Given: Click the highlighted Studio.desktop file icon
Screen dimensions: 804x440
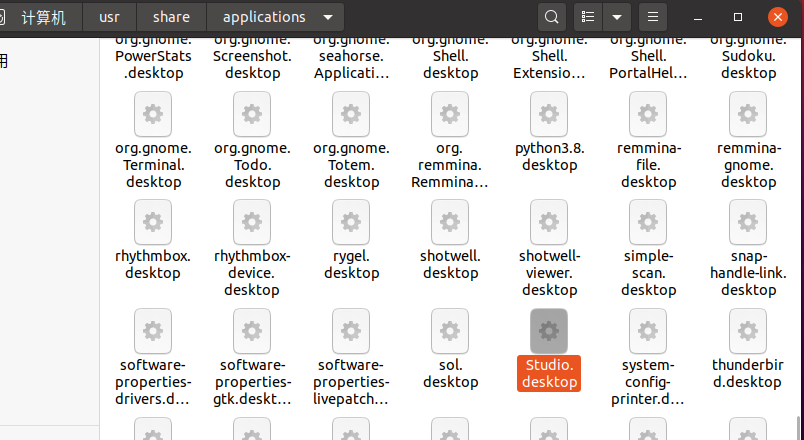Looking at the screenshot, I should (x=549, y=331).
